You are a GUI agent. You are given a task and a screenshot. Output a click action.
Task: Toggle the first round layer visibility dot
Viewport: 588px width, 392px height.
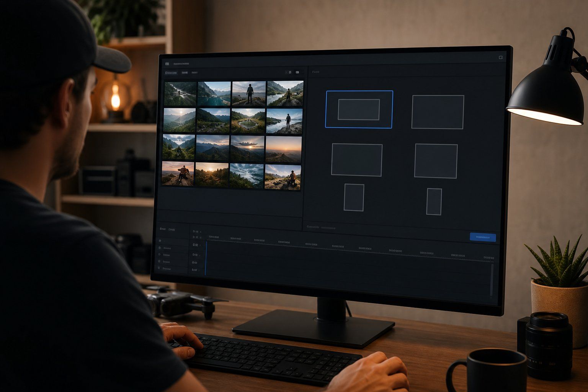pos(160,241)
